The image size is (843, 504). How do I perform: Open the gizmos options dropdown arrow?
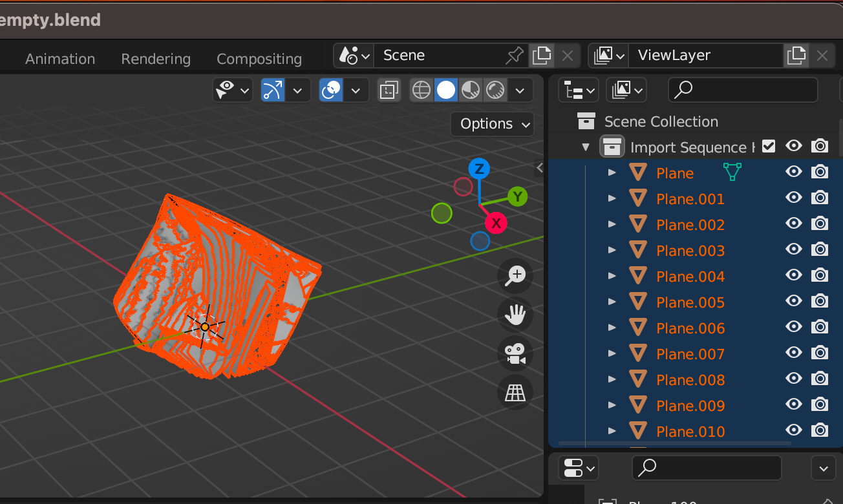click(x=297, y=90)
